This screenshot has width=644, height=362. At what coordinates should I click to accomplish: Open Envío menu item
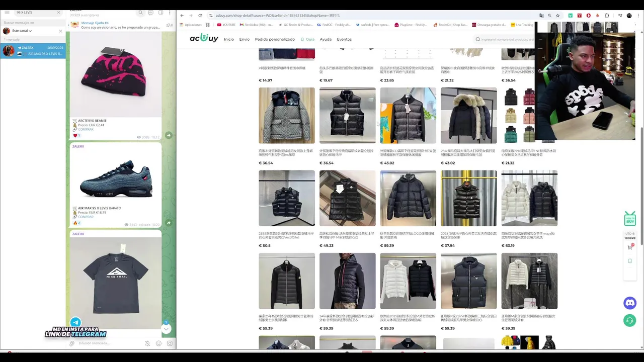245,39
